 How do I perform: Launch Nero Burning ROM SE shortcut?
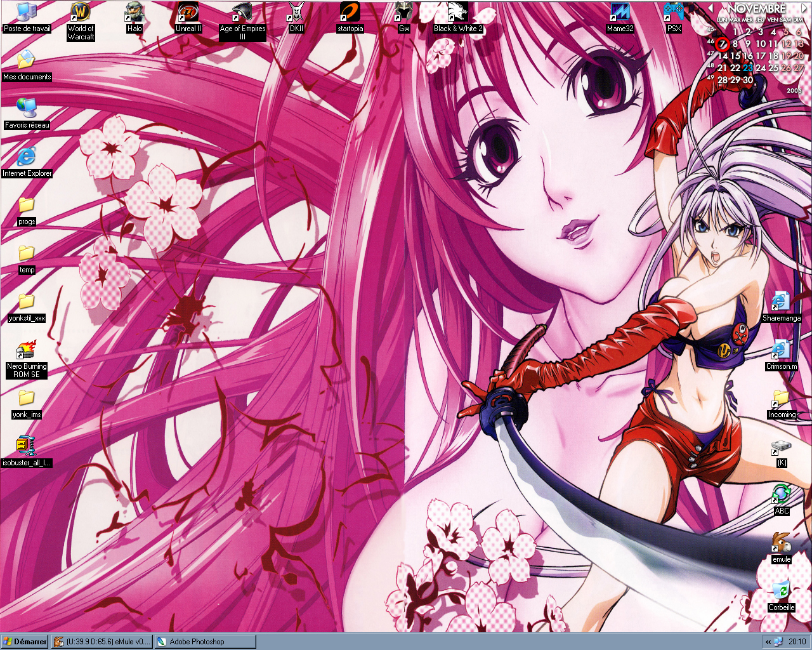[27, 359]
